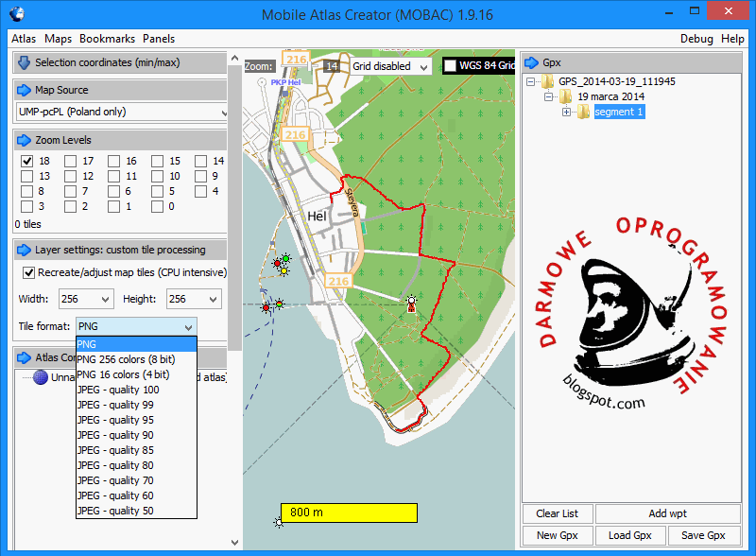Enable zoom level 14 checkbox
Screen dimensions: 756x556
200,161
